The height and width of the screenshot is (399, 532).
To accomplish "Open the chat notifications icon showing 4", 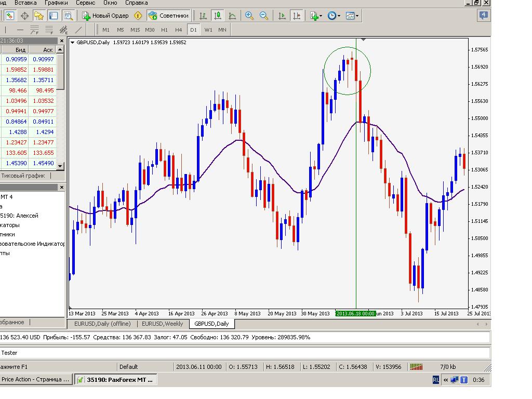I will pyautogui.click(x=484, y=15).
